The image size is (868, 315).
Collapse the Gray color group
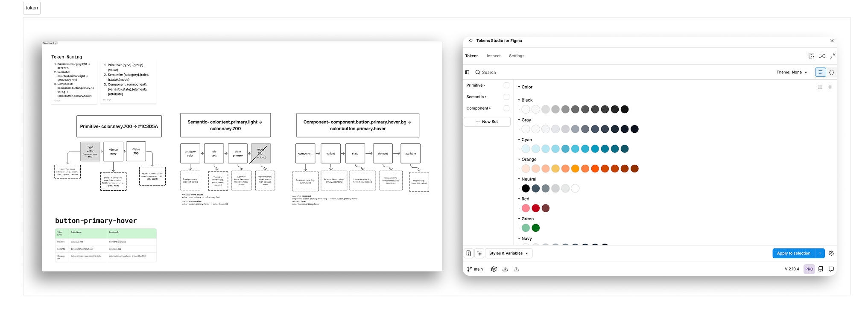[519, 120]
